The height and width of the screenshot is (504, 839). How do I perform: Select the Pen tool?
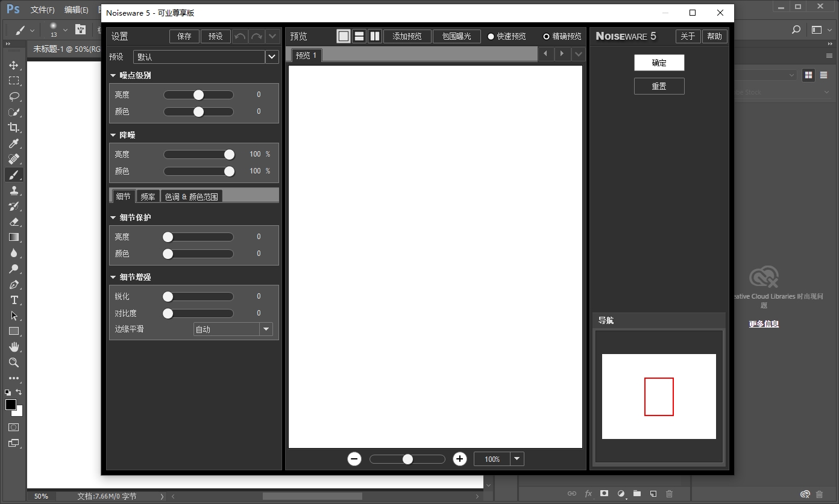pyautogui.click(x=13, y=284)
